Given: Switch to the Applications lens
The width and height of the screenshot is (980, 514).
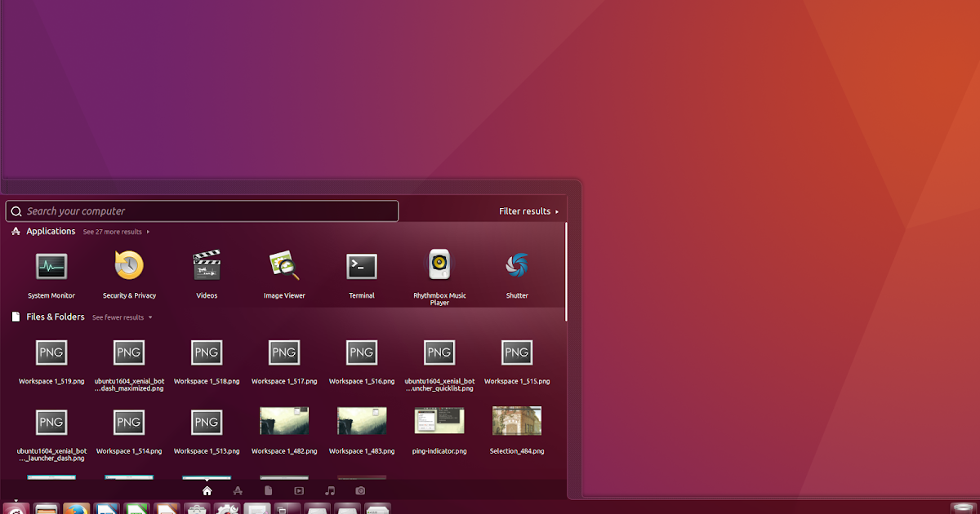Looking at the screenshot, I should pos(238,490).
